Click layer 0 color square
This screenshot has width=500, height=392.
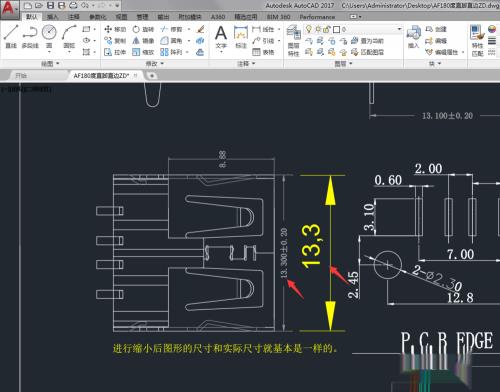(x=336, y=30)
